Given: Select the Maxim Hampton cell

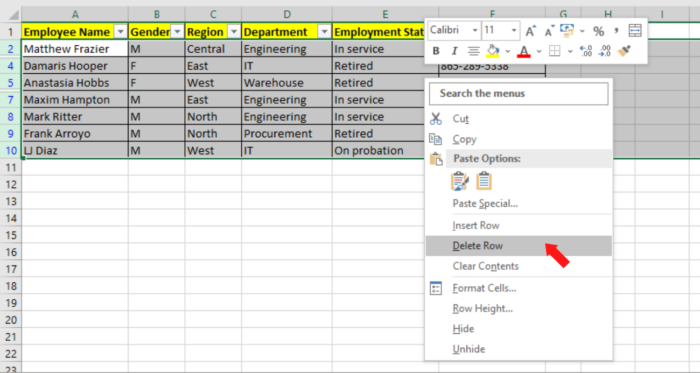Looking at the screenshot, I should click(75, 100).
